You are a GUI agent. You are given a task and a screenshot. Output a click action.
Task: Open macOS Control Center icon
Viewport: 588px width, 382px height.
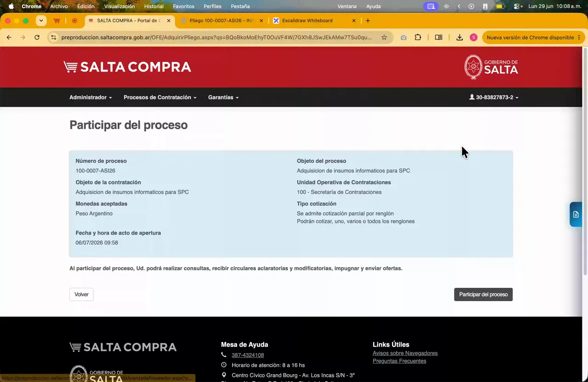coord(516,6)
